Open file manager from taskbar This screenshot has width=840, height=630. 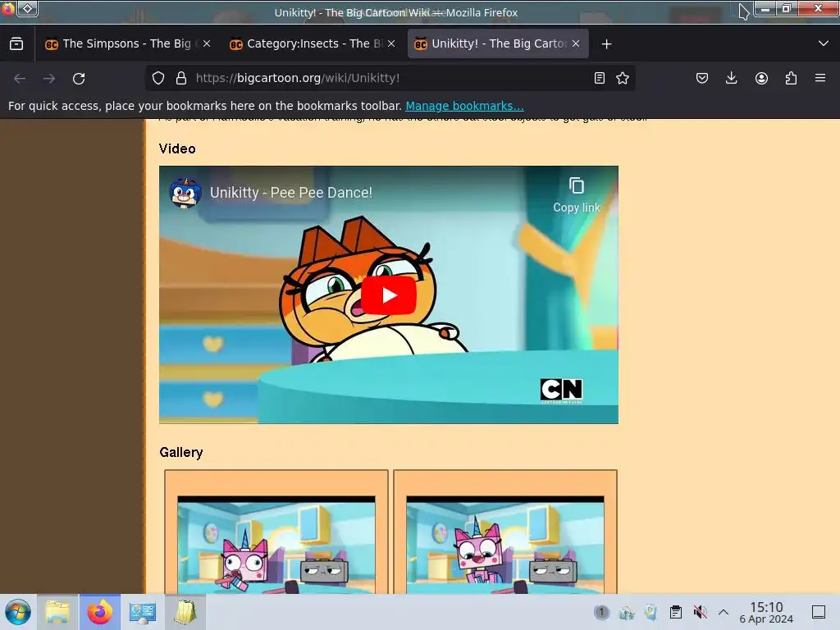[x=58, y=612]
